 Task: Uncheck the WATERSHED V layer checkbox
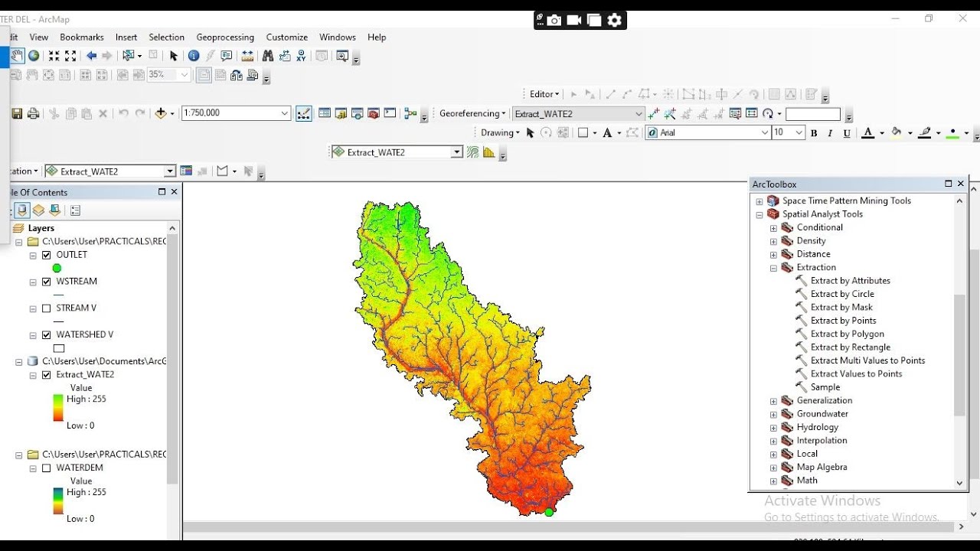click(47, 335)
